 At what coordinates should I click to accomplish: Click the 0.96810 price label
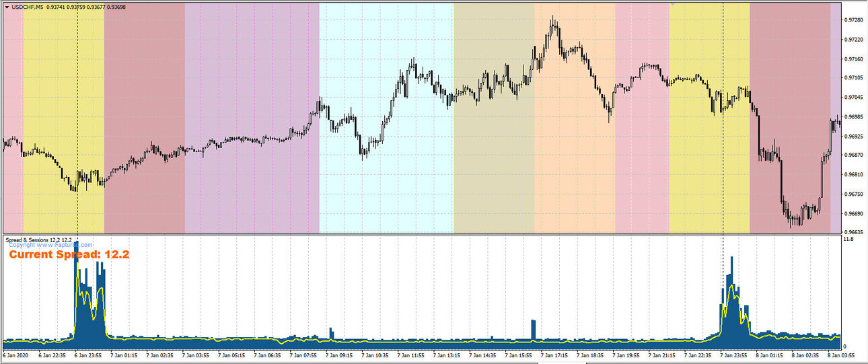pos(853,175)
